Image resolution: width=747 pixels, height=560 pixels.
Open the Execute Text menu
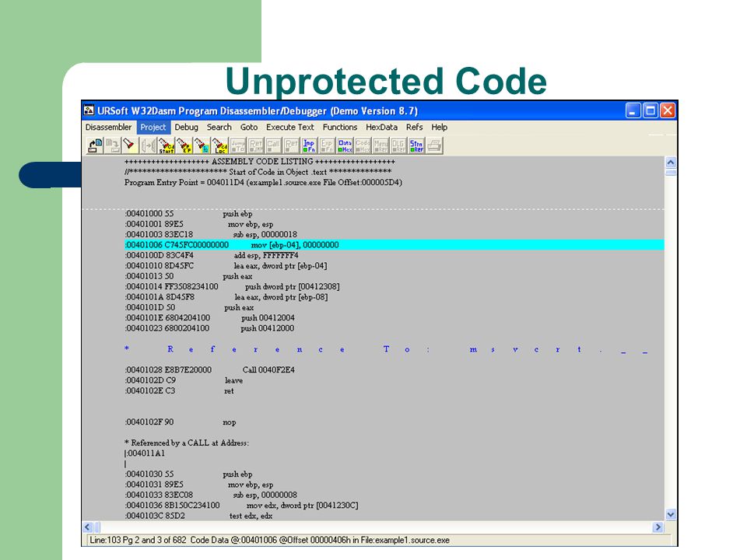point(290,127)
